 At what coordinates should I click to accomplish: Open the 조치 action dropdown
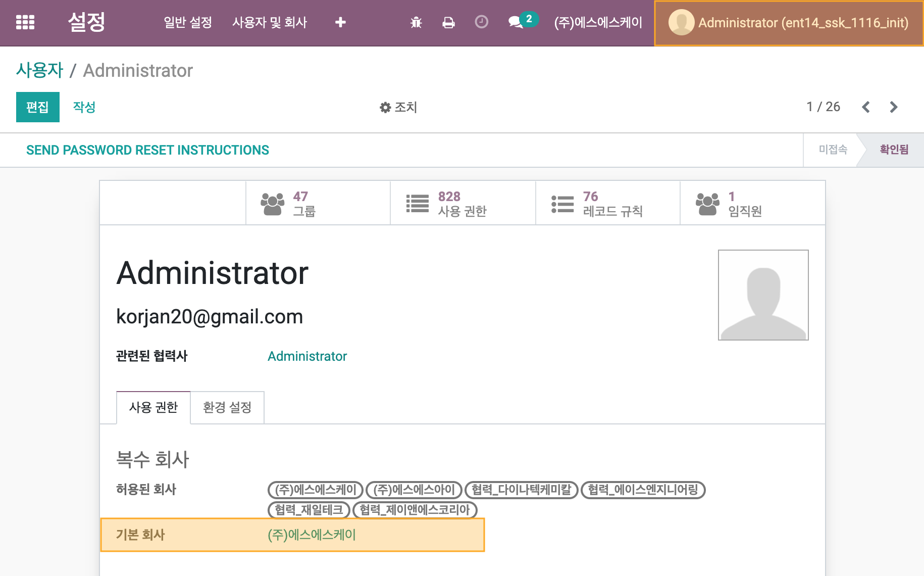(x=398, y=107)
